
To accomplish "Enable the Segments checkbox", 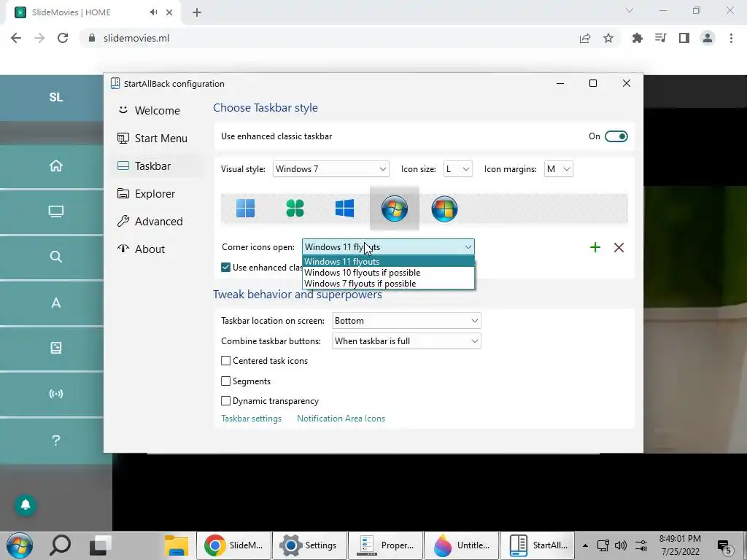I will point(226,381).
